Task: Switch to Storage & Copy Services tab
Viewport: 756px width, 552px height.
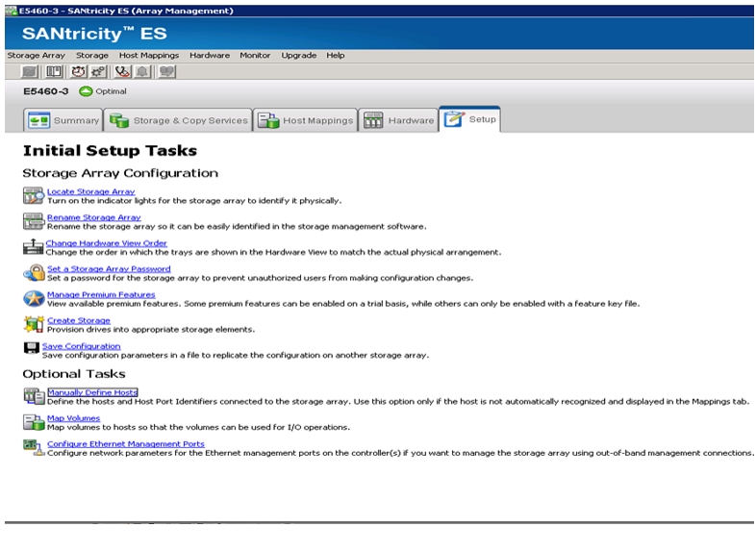Action: coord(178,120)
